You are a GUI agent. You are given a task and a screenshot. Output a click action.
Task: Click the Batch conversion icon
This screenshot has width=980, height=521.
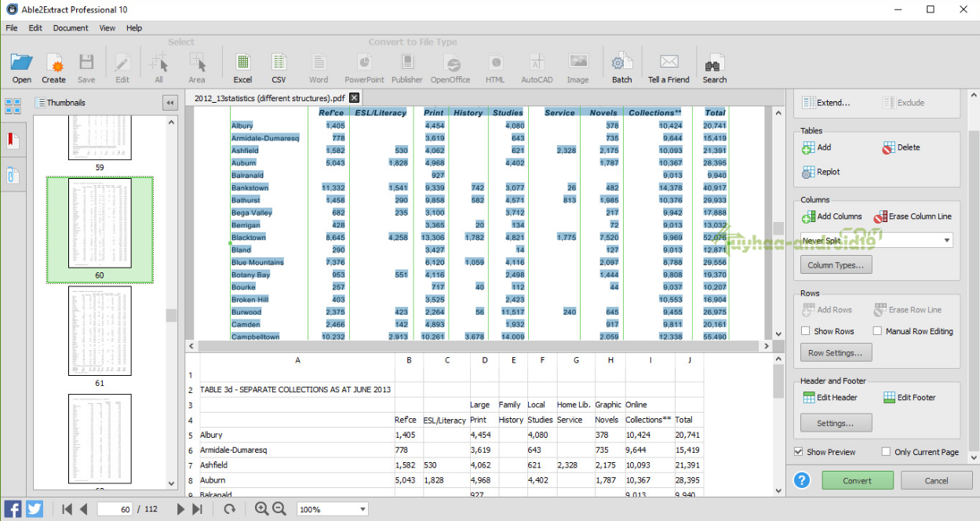[x=622, y=63]
